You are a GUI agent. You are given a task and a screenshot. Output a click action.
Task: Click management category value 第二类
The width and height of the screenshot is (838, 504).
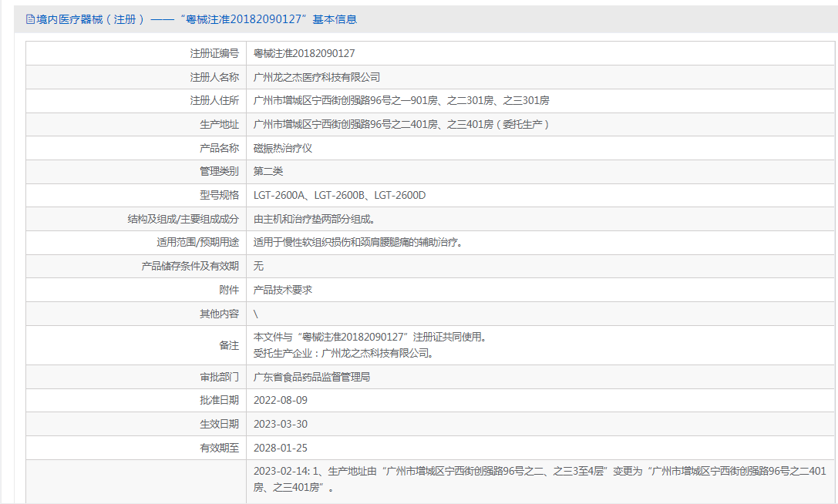pos(268,171)
